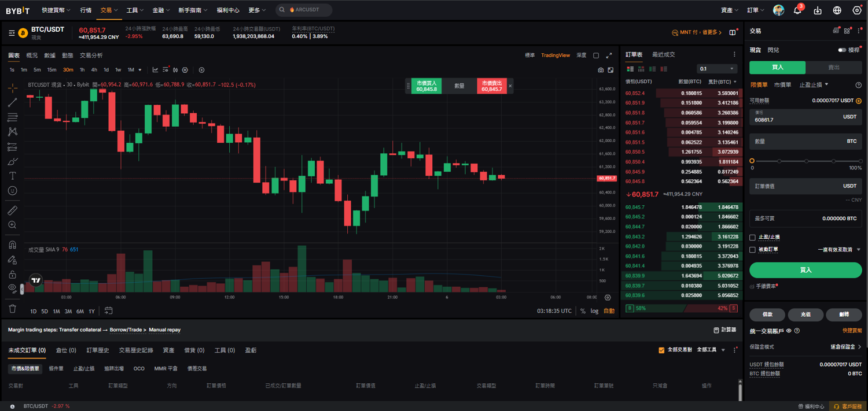Activate the chart zoom-in tool
The width and height of the screenshot is (868, 411).
click(x=12, y=225)
